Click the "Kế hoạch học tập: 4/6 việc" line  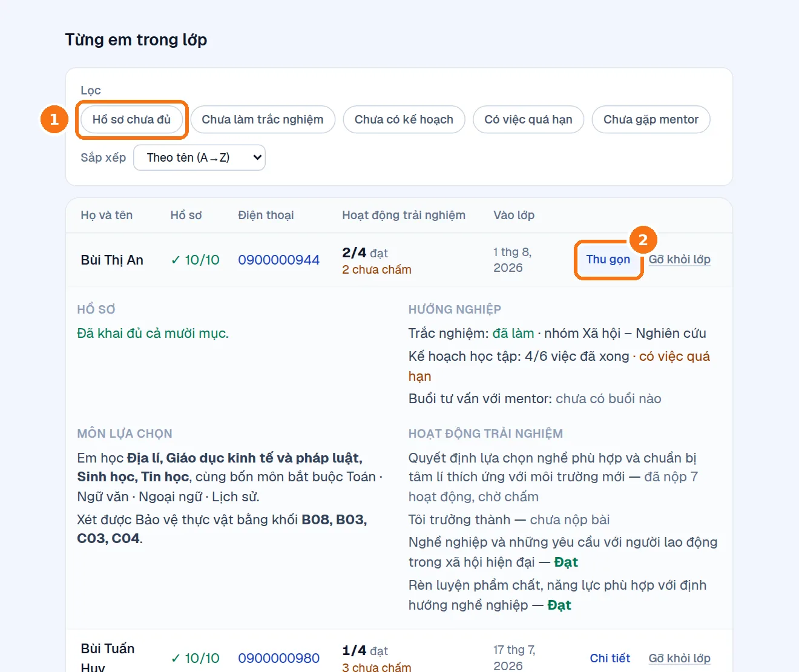pos(559,366)
